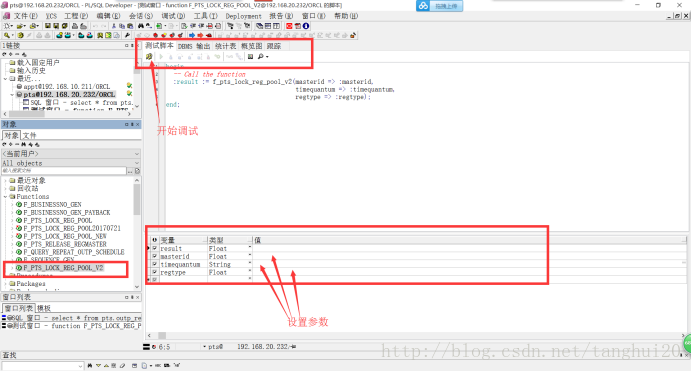
Task: Click the value cell for masterid
Action: (470, 256)
